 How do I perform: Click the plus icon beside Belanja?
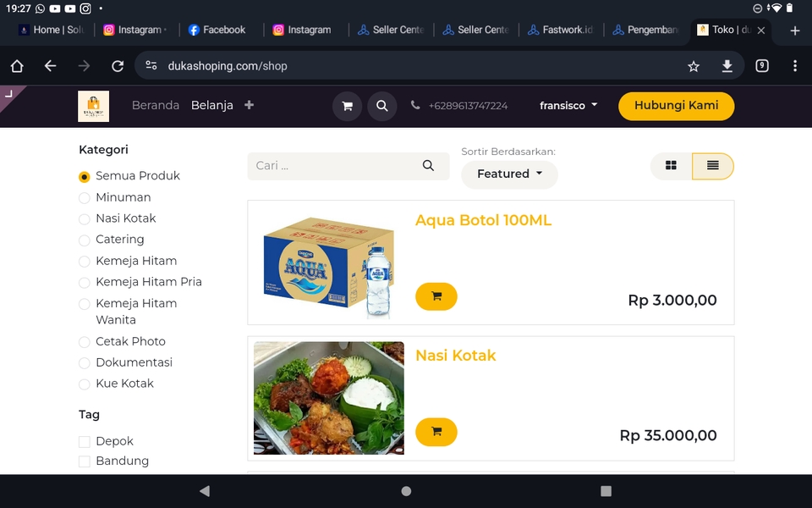pos(248,105)
